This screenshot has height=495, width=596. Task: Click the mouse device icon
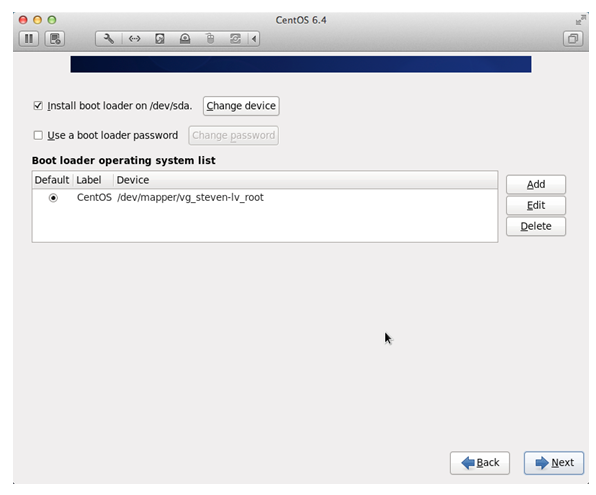coord(210,39)
